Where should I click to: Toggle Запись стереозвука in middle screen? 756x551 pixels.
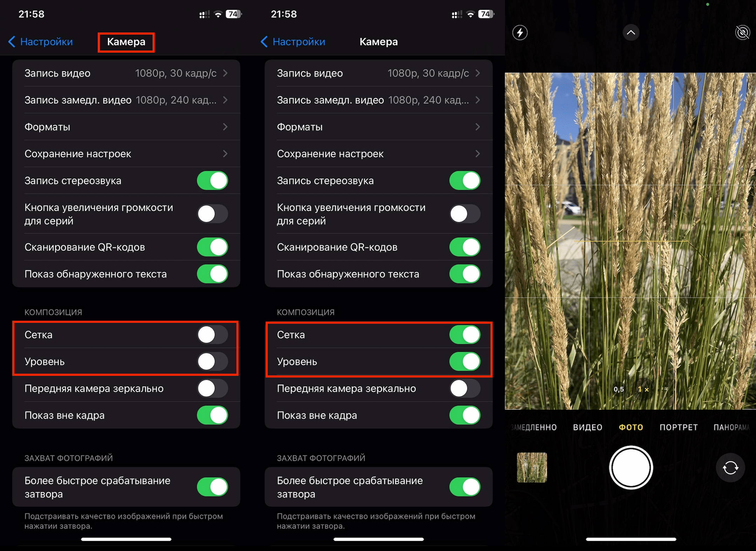465,180
